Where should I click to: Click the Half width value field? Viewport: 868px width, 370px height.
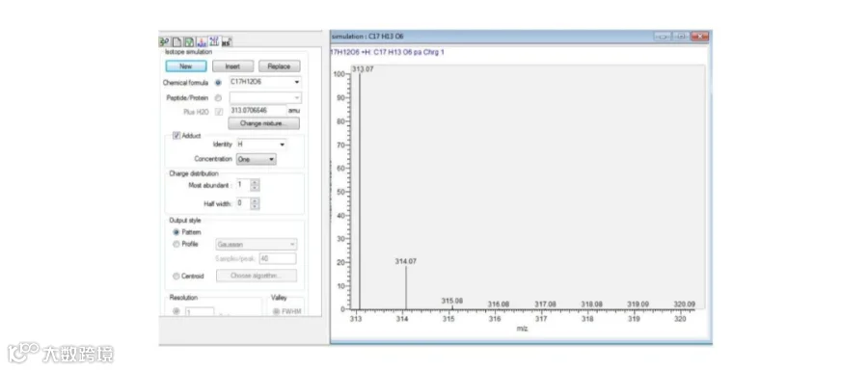tap(243, 203)
